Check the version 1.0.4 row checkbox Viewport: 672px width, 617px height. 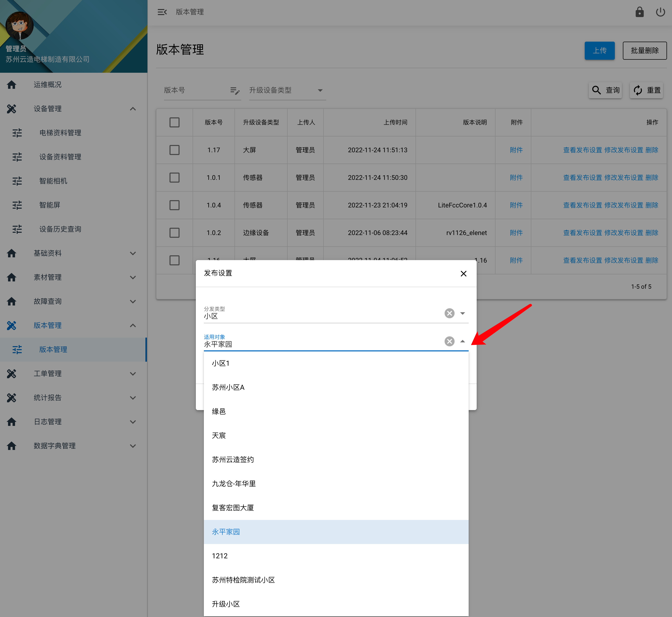(174, 205)
